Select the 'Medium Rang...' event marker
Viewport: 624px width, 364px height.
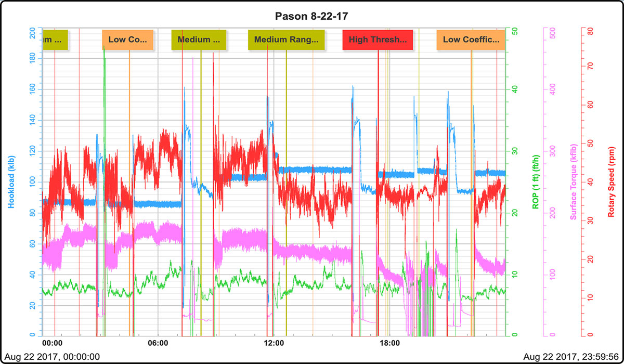point(286,40)
